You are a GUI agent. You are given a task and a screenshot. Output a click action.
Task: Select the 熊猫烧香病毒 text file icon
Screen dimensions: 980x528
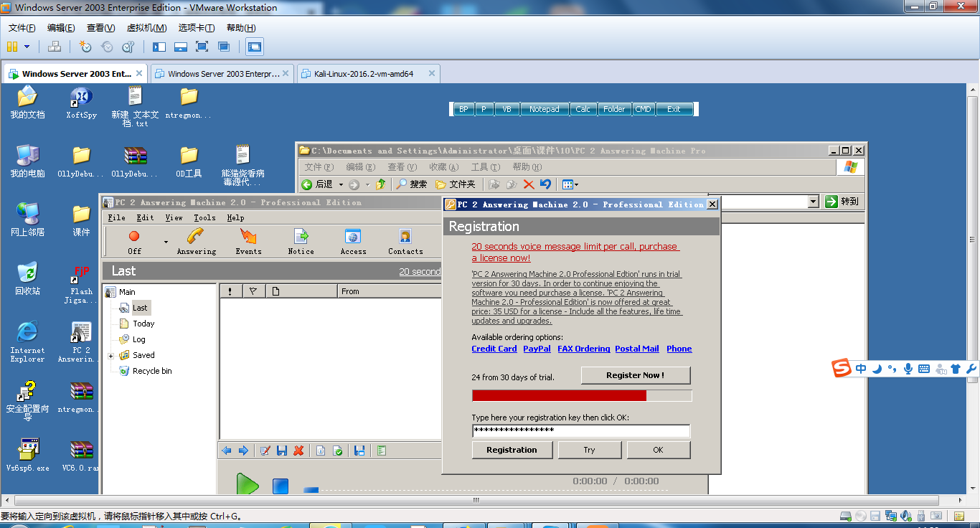click(x=242, y=166)
